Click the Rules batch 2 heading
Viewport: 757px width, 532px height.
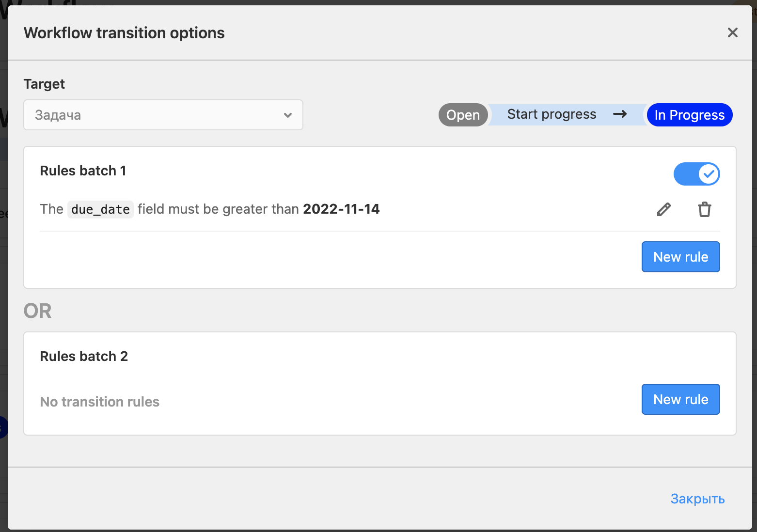click(84, 356)
